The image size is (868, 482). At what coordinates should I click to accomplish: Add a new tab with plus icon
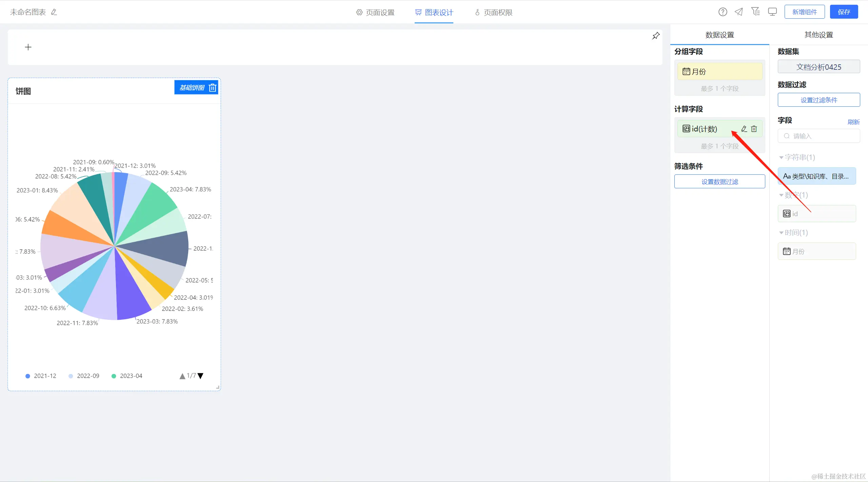pyautogui.click(x=28, y=47)
